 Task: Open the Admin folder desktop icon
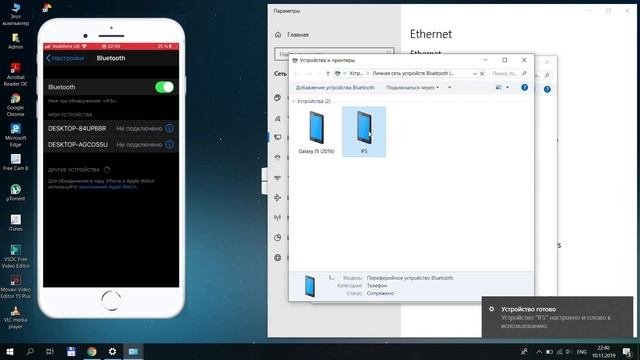(x=16, y=41)
